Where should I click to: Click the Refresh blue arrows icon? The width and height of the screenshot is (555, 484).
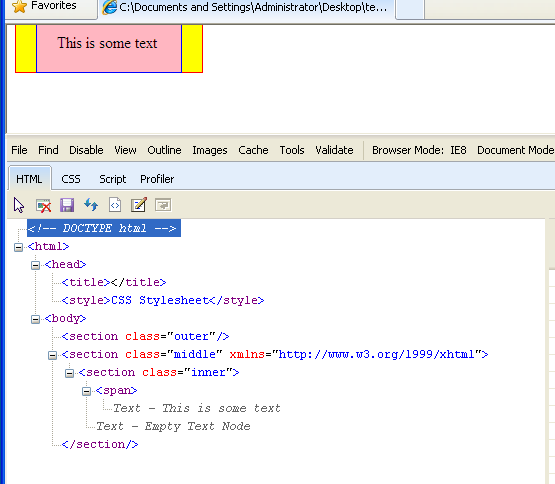coord(91,205)
